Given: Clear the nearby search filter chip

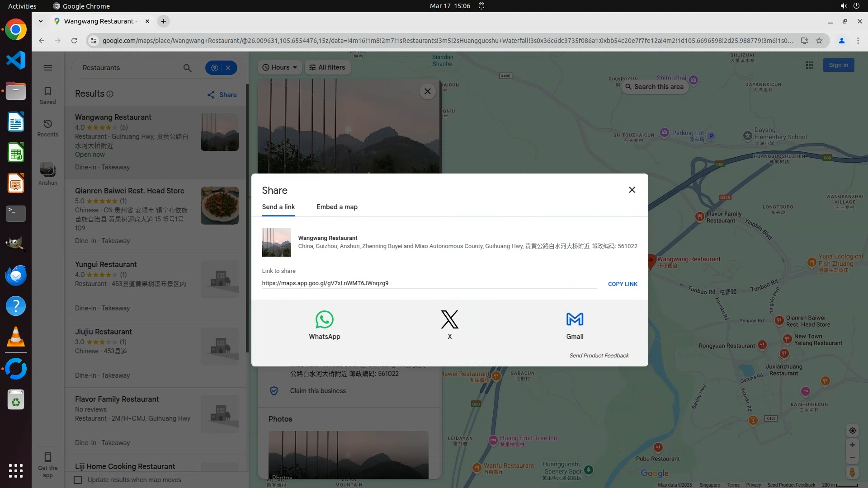Looking at the screenshot, I should click(x=228, y=68).
